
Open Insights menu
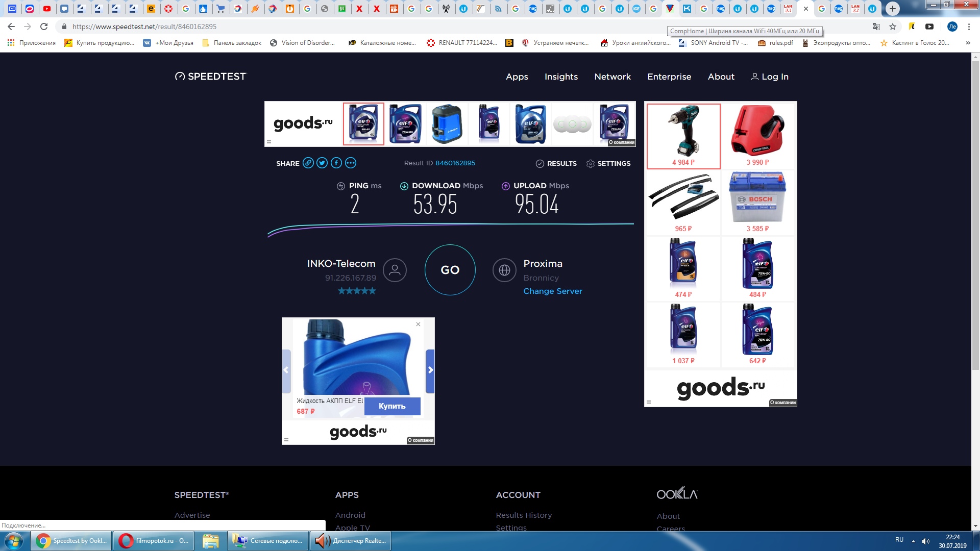point(561,77)
